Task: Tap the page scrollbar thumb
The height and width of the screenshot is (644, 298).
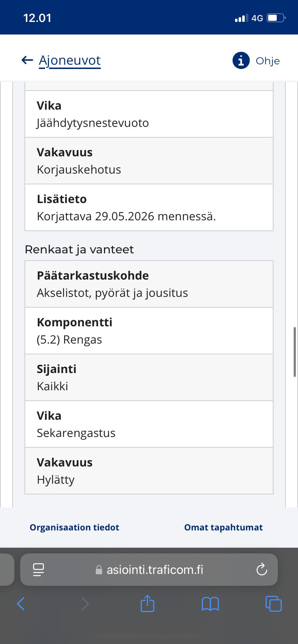Action: tap(295, 352)
